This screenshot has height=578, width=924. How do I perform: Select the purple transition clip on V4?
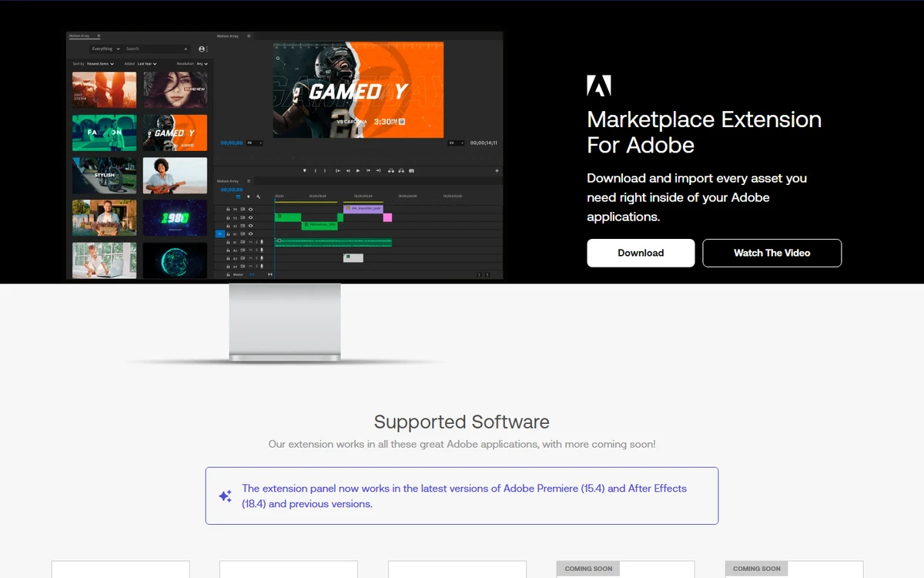click(363, 209)
